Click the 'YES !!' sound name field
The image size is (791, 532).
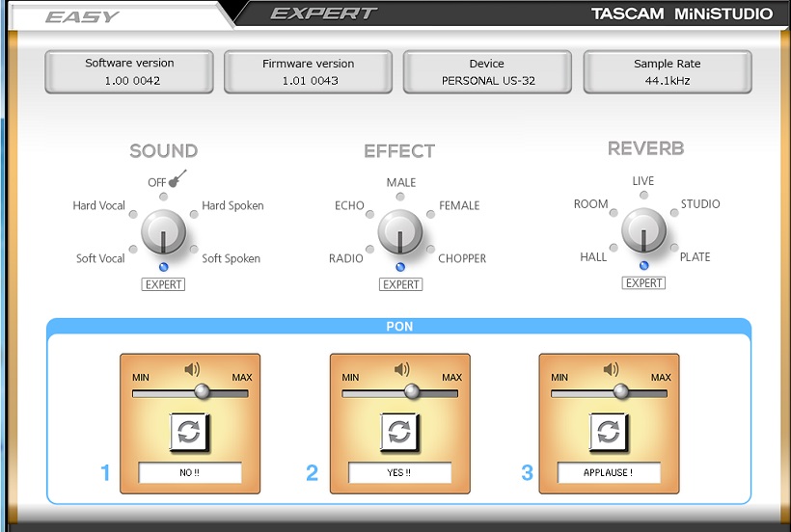tap(399, 472)
